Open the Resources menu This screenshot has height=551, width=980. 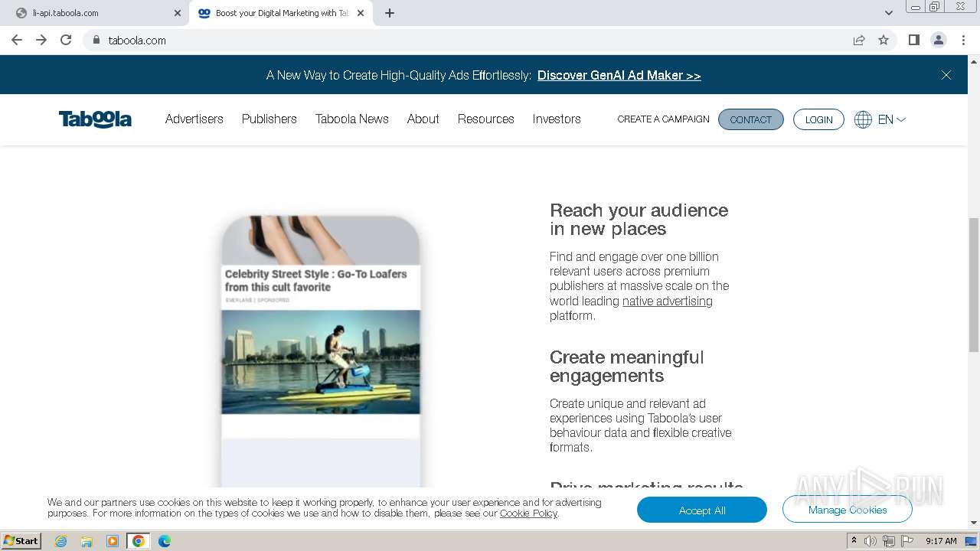pos(485,119)
